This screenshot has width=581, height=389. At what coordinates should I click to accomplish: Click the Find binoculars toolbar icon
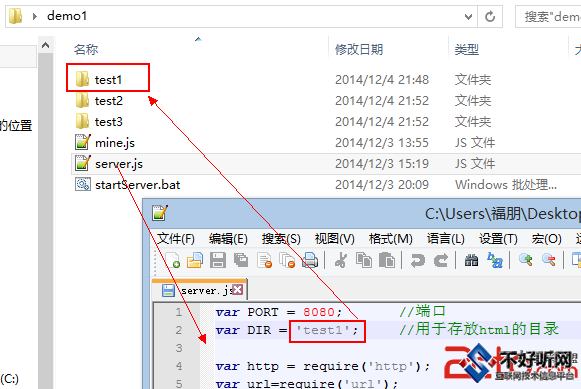471,260
